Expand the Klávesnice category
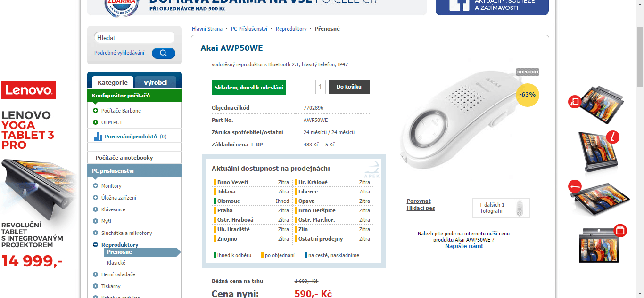Viewport: 644px width, 298px height. (96, 209)
